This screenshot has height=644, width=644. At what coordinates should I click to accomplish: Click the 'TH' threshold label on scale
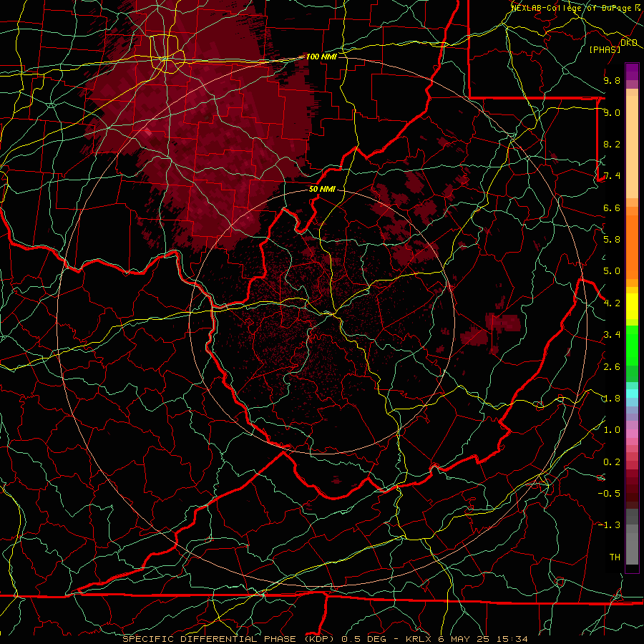point(615,557)
